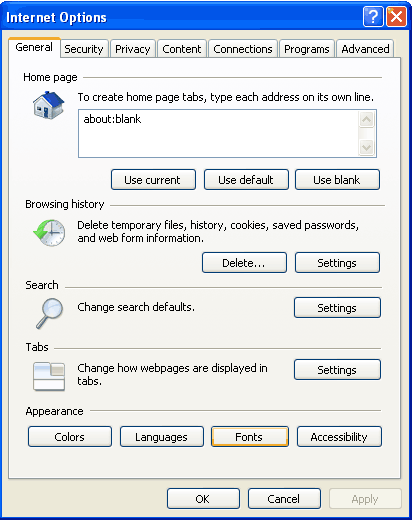The height and width of the screenshot is (521, 413).
Task: Go to the Connections tab
Action: click(243, 49)
